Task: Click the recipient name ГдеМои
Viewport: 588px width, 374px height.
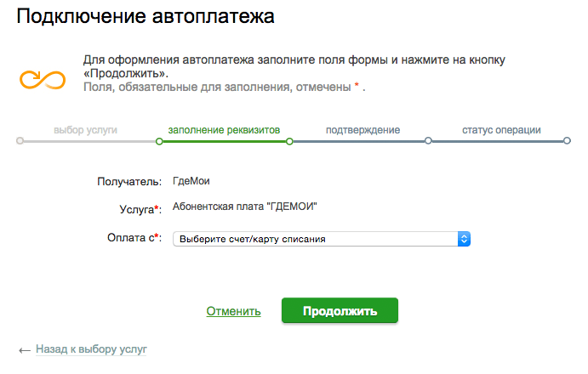Action: pos(191,181)
